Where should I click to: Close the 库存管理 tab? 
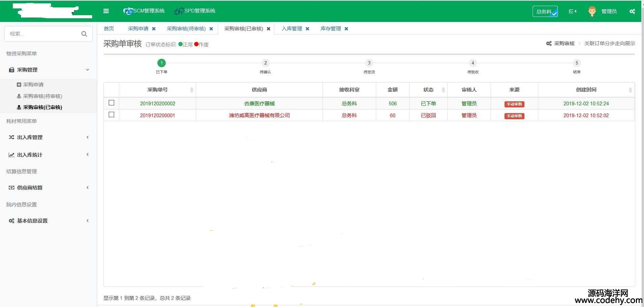346,29
